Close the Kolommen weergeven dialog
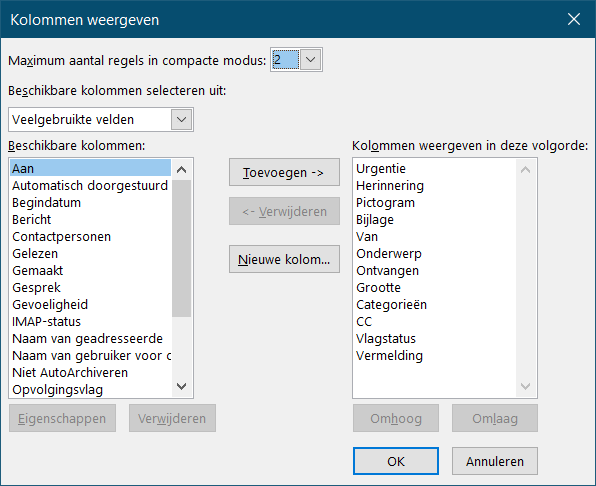 pyautogui.click(x=574, y=19)
